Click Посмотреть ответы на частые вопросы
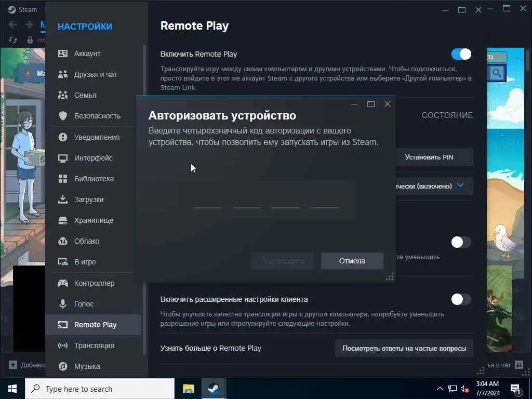 point(404,349)
